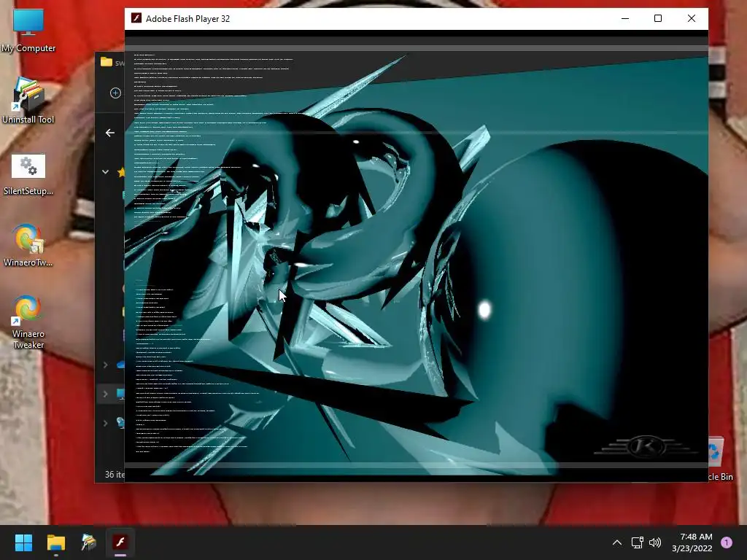Image resolution: width=747 pixels, height=560 pixels.
Task: Collapse the Quick access chevron in File Explorer
Action: click(105, 172)
